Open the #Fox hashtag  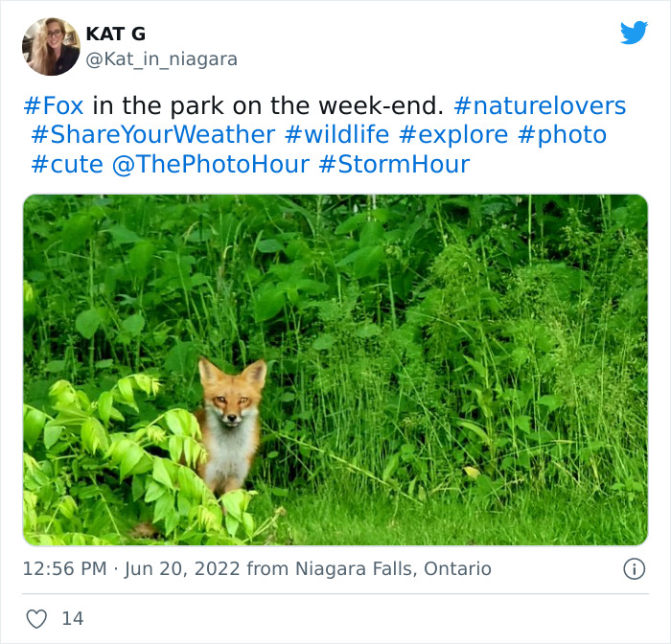pyautogui.click(x=54, y=105)
